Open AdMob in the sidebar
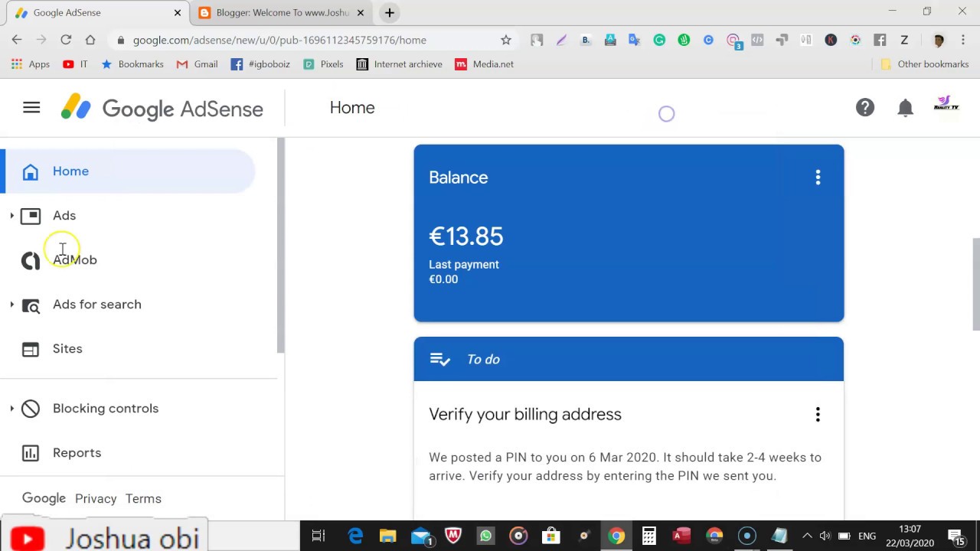 tap(75, 260)
